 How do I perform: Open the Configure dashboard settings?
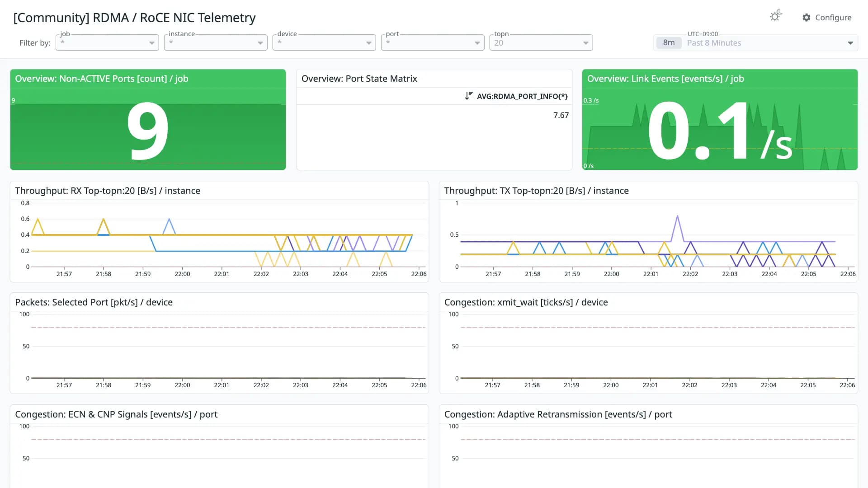827,17
